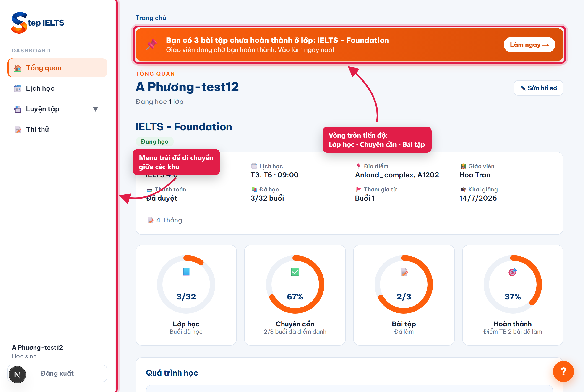Image resolution: width=584 pixels, height=392 pixels.
Task: Click the Chuyên cần 67% progress ring
Action: (x=295, y=284)
